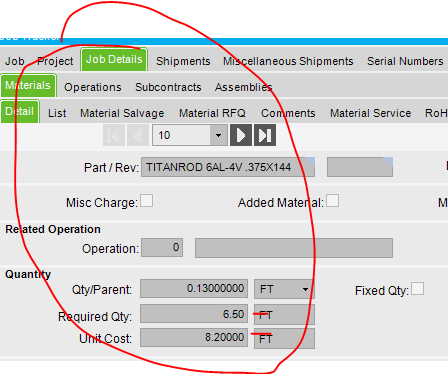Click the Unit Cost field showing 8.20000

194,337
